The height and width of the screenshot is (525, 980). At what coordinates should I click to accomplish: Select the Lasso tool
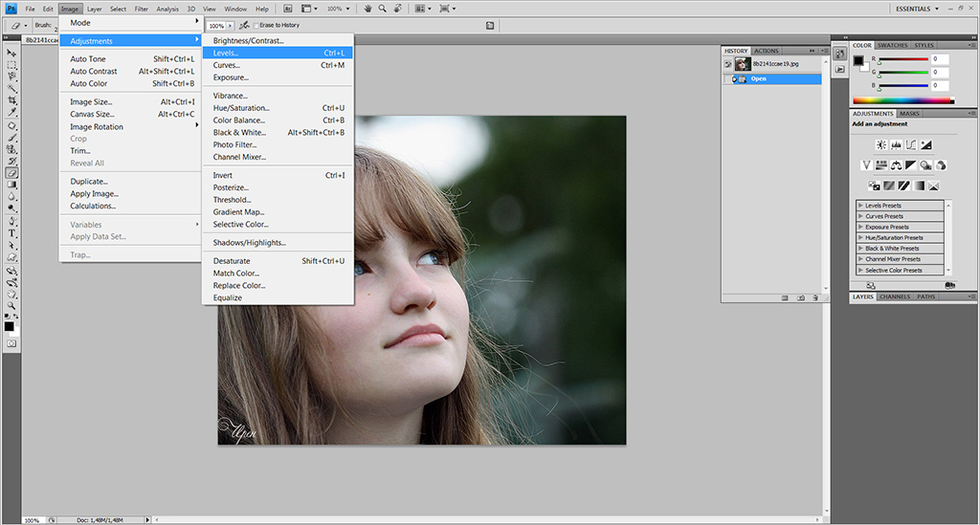click(11, 77)
